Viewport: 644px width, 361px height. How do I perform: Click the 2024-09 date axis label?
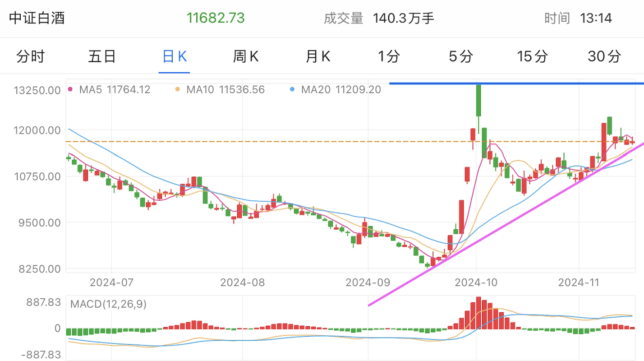coord(368,282)
